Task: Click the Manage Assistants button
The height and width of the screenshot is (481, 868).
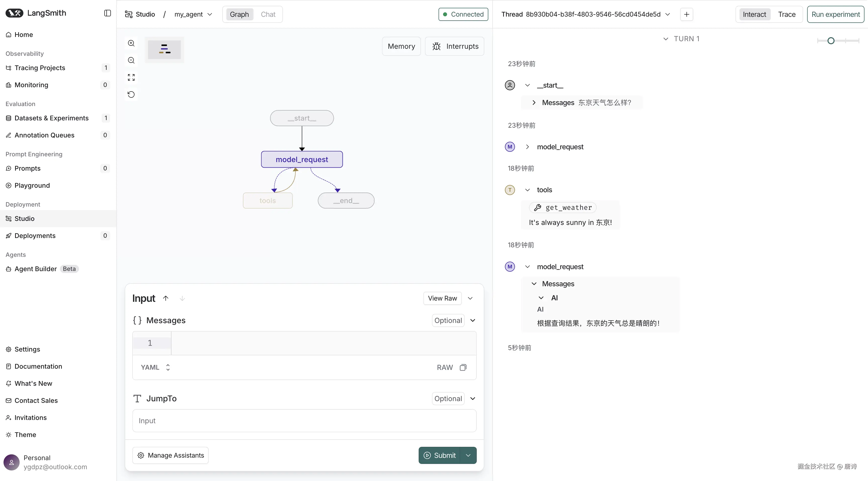Action: click(170, 455)
